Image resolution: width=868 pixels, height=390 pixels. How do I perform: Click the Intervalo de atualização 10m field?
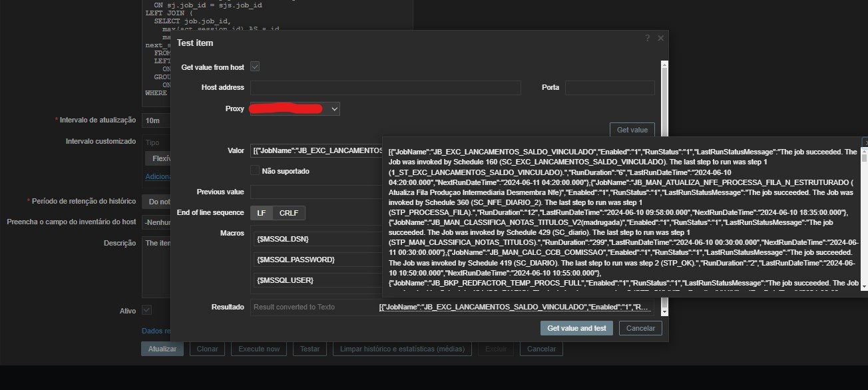click(x=156, y=120)
